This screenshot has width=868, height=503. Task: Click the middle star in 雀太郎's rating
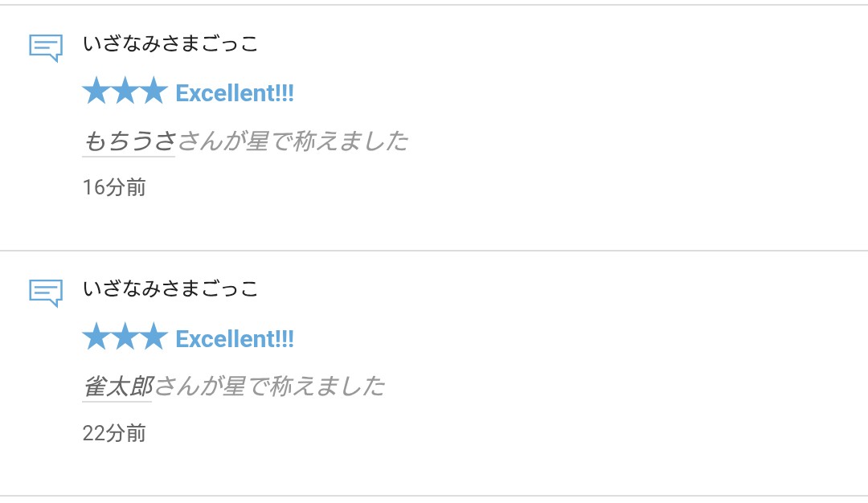click(x=125, y=337)
